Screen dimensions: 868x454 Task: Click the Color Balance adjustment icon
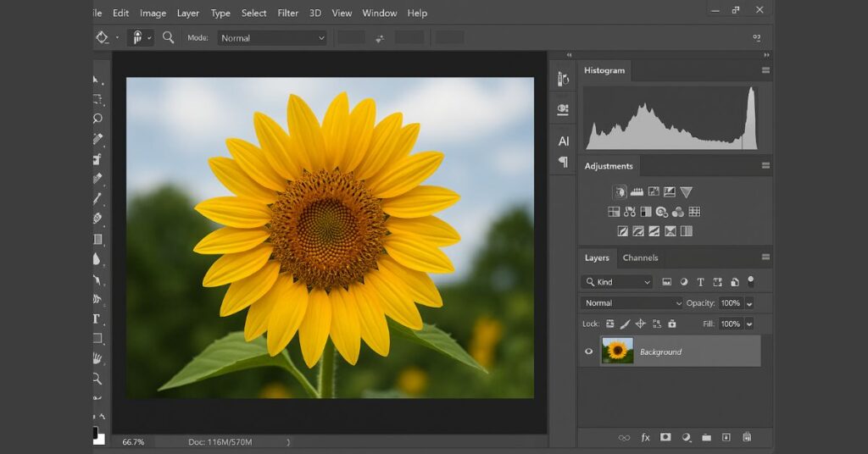click(630, 212)
